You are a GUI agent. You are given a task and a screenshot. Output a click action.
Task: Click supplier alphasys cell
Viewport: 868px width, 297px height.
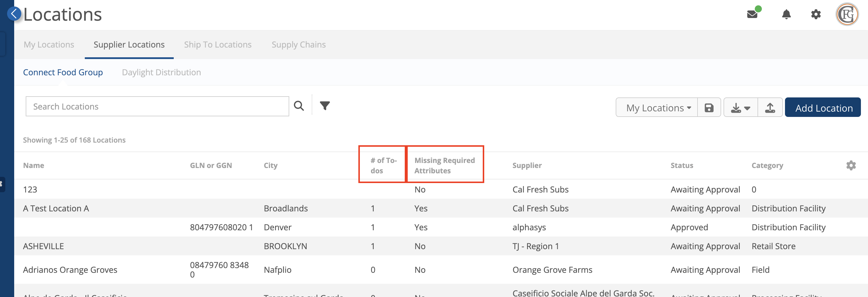529,227
